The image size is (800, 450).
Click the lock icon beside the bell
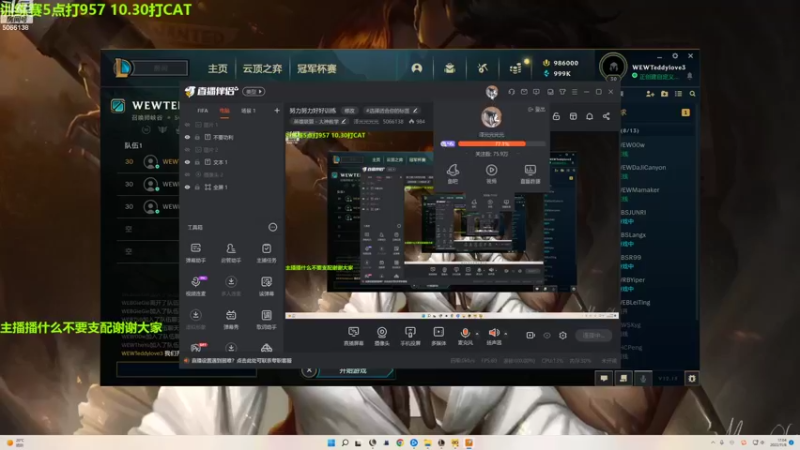[557, 116]
